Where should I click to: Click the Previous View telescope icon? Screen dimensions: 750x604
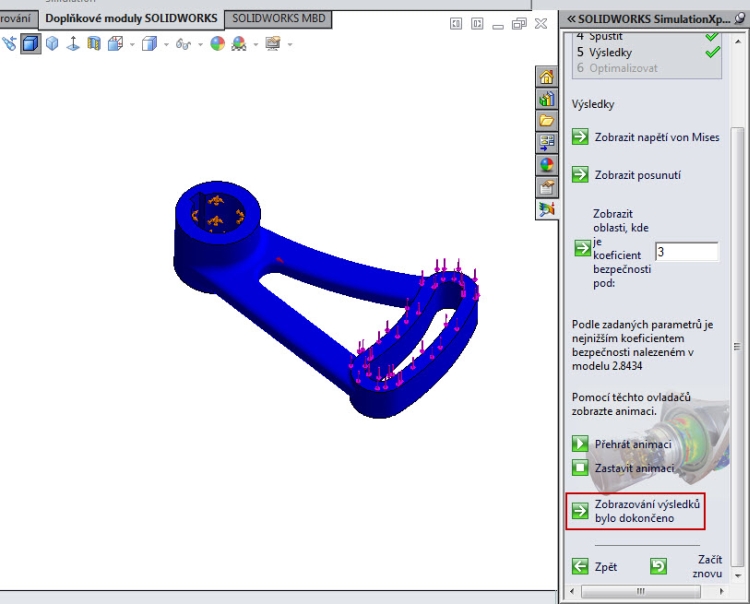(x=9, y=44)
